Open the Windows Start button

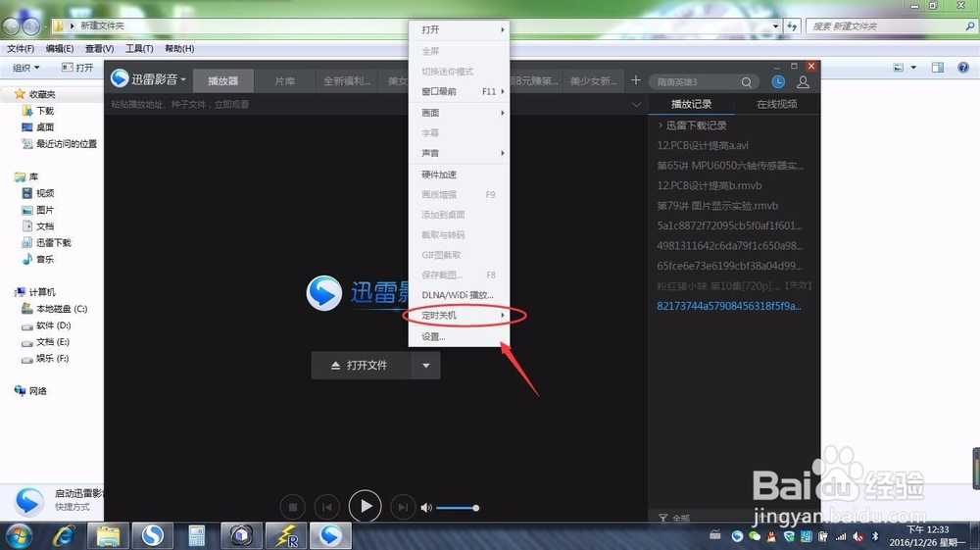coord(19,536)
